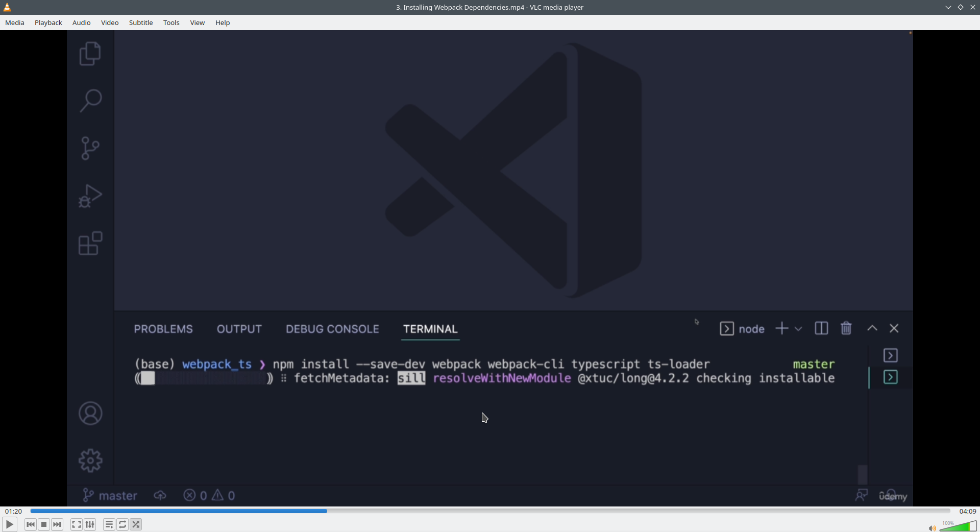Toggle the playlist view
This screenshot has width=980, height=532.
click(109, 524)
